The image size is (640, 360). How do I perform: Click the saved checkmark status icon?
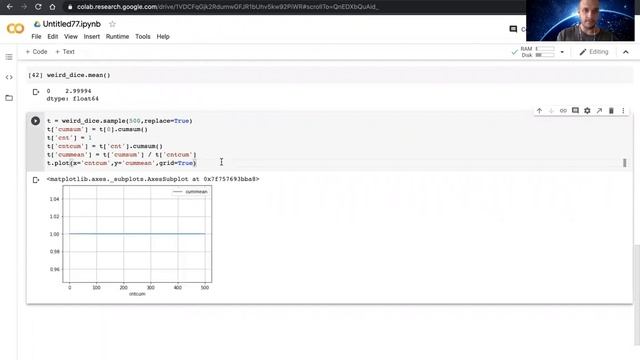point(514,52)
